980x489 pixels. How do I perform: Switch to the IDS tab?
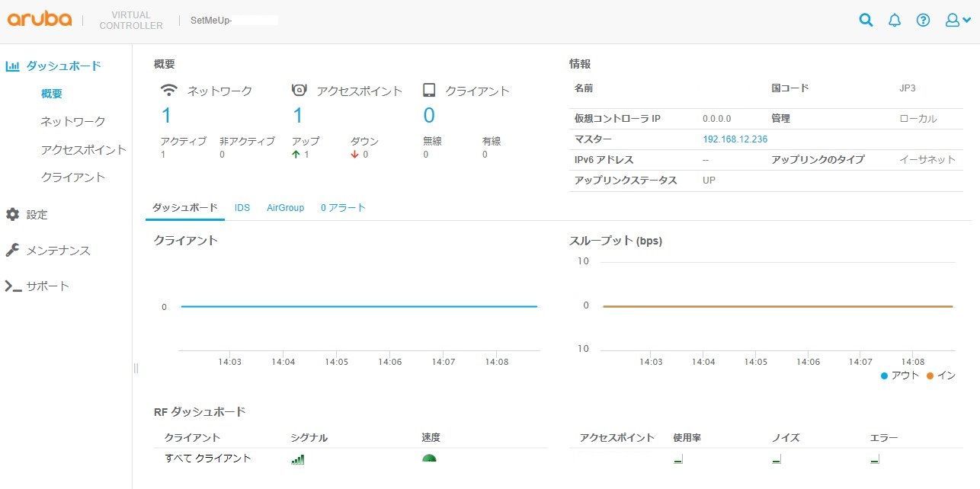point(242,207)
